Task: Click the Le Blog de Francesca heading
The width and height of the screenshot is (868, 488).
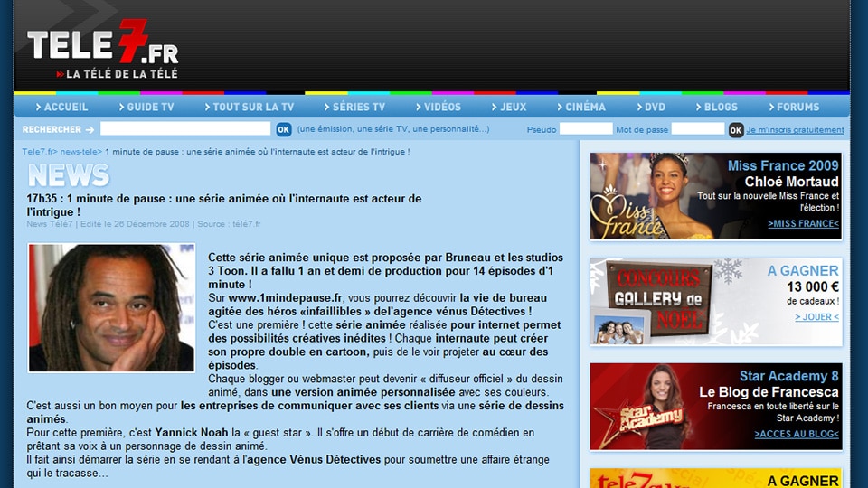Action: pyautogui.click(x=769, y=392)
